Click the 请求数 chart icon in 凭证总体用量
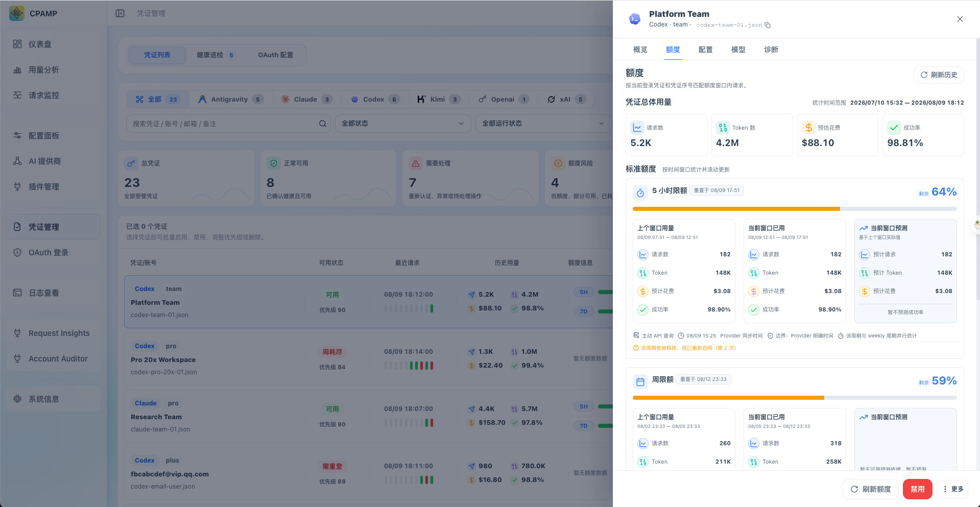Image resolution: width=980 pixels, height=507 pixels. pyautogui.click(x=637, y=128)
